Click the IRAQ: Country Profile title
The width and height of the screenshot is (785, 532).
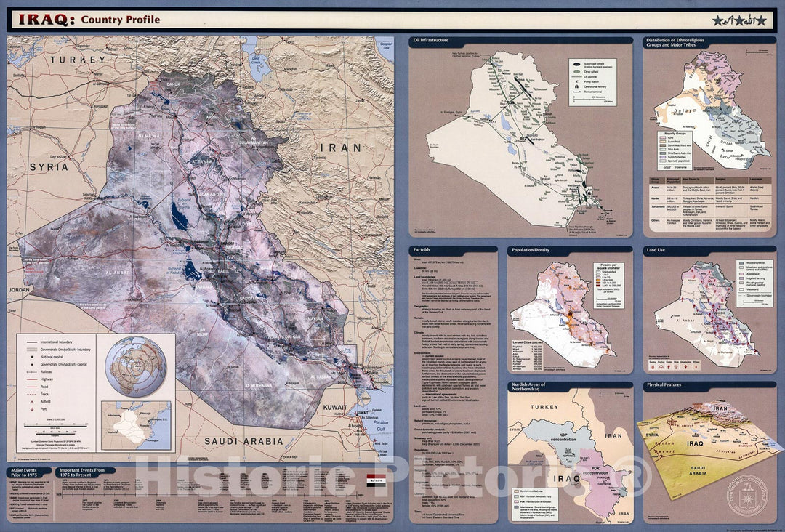(86, 20)
